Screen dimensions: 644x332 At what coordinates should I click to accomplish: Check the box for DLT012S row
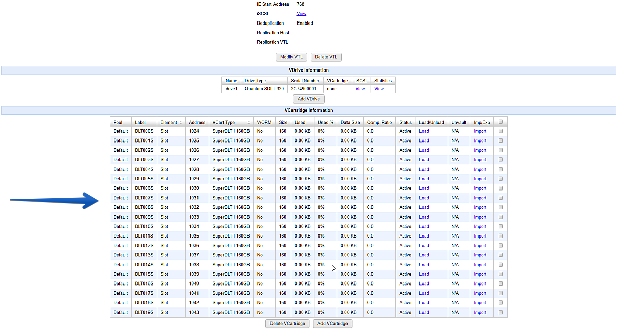[501, 246]
